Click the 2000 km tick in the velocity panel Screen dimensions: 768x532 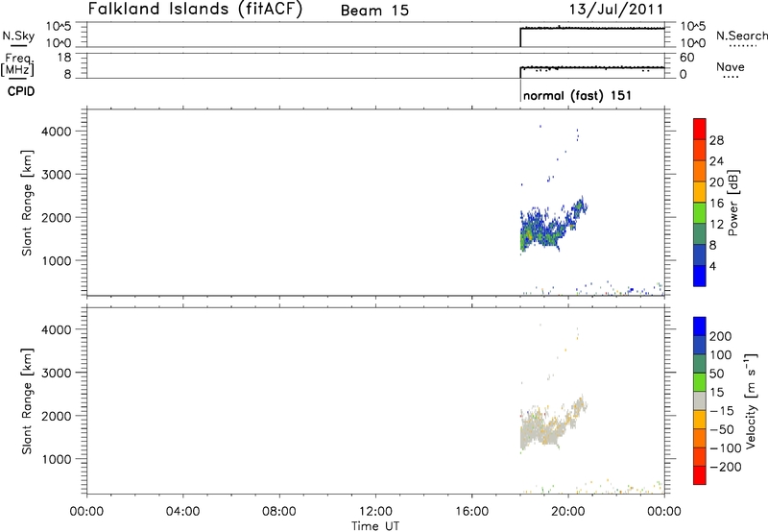click(57, 416)
